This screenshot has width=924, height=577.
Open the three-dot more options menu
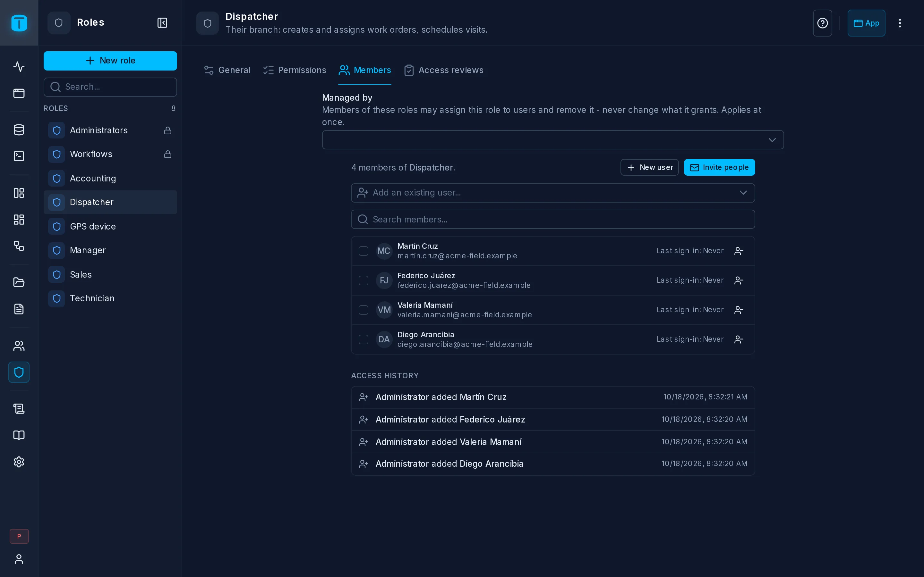point(900,23)
